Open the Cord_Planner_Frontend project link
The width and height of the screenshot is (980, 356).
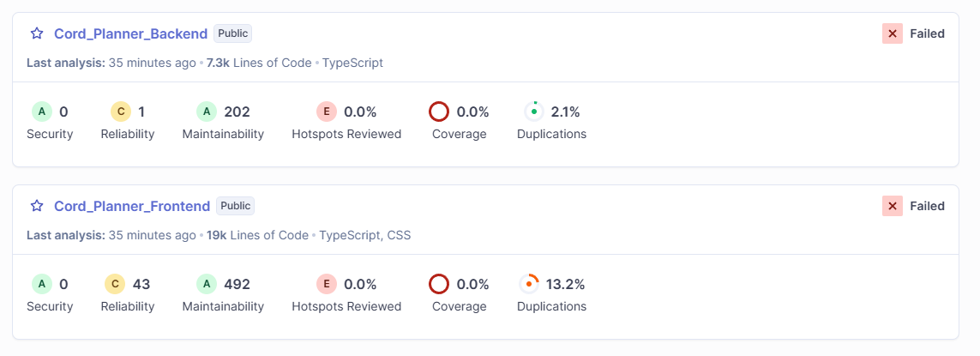132,206
